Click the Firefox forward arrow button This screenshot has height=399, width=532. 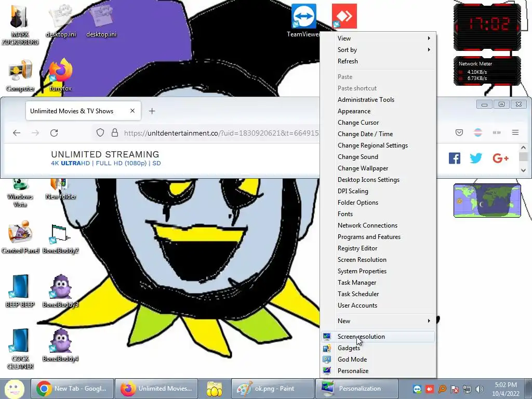(x=35, y=133)
